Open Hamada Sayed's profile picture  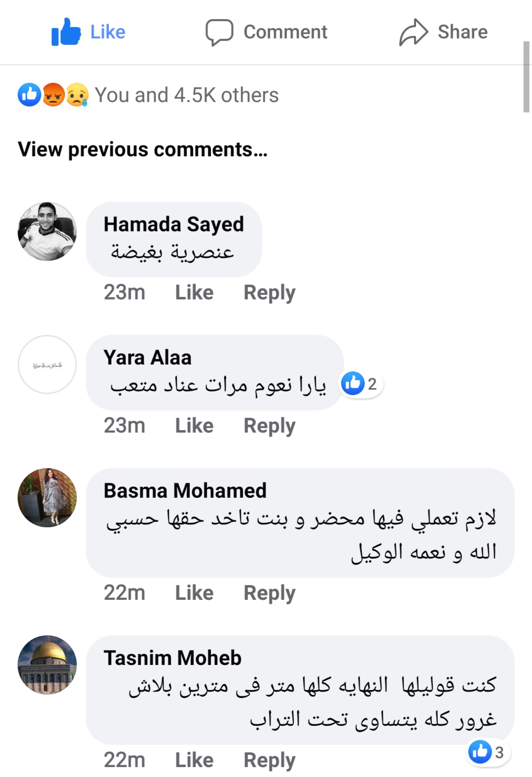47,231
